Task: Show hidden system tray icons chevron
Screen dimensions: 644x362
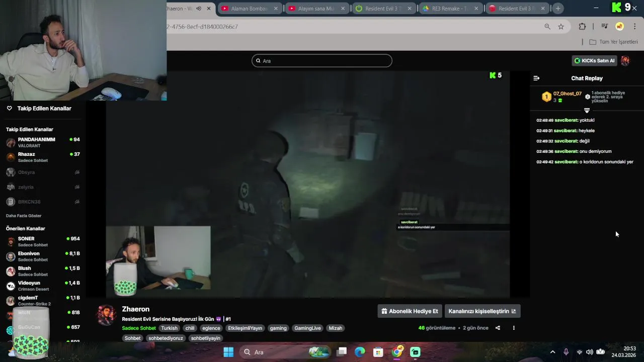Action: click(x=552, y=352)
